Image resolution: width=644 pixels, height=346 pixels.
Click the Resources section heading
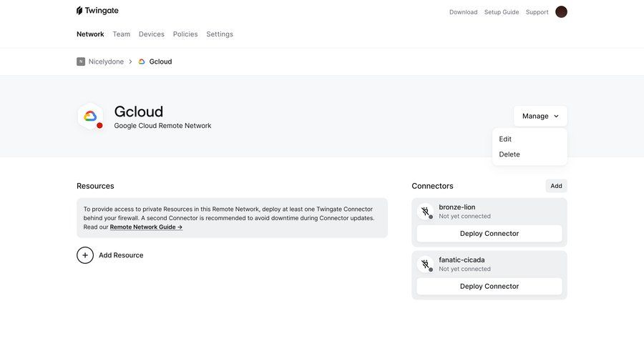(95, 186)
